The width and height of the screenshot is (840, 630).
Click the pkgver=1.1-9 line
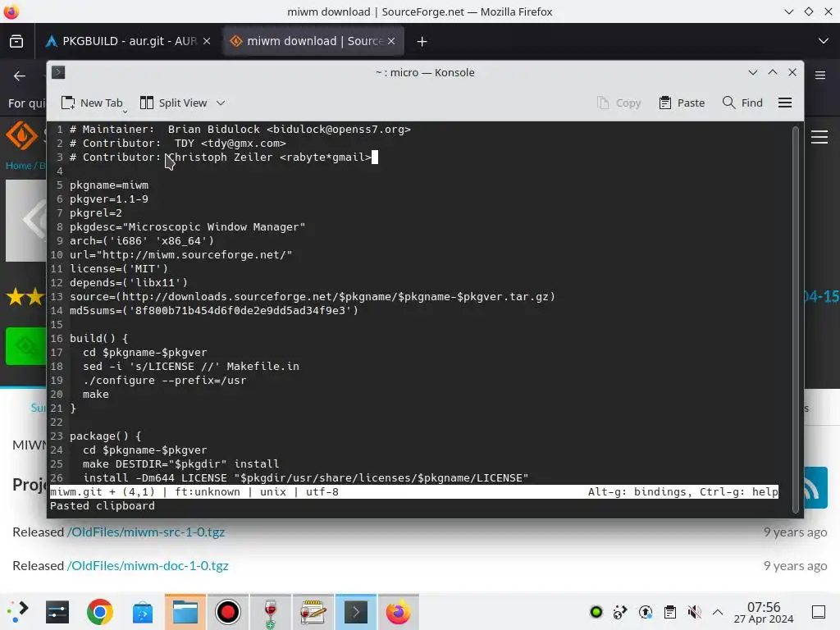click(109, 199)
